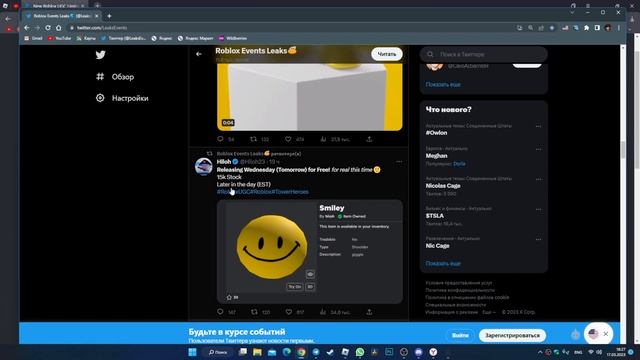The image size is (640, 360).
Task: Open the Meghan trend
Action: pyautogui.click(x=436, y=156)
